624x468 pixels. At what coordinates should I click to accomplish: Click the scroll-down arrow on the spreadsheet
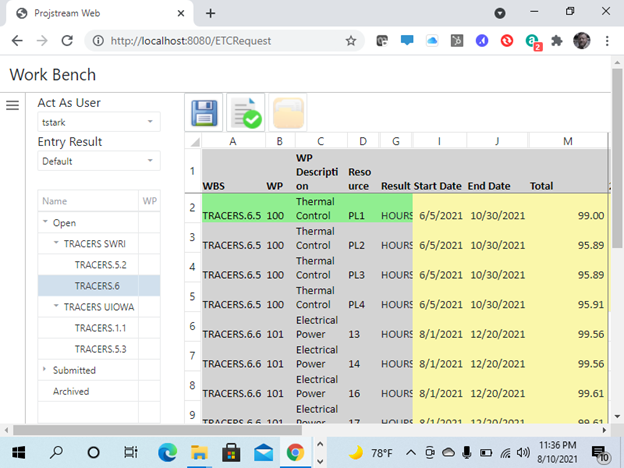pos(617,417)
